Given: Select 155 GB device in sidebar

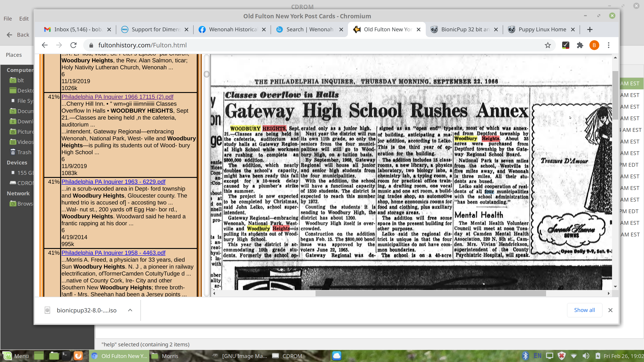Looking at the screenshot, I should (x=21, y=173).
